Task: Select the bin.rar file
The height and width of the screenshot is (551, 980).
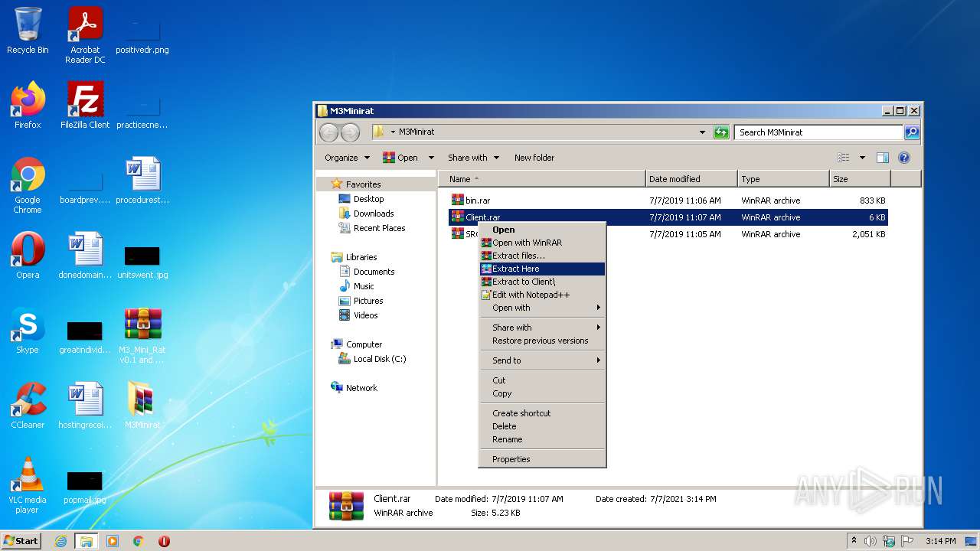Action: coord(668,201)
